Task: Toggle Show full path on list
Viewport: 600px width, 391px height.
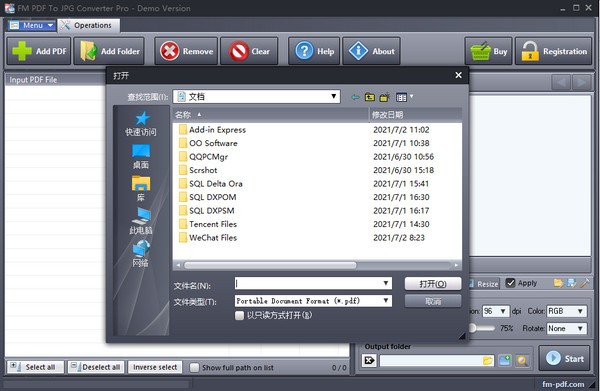Action: pyautogui.click(x=194, y=368)
